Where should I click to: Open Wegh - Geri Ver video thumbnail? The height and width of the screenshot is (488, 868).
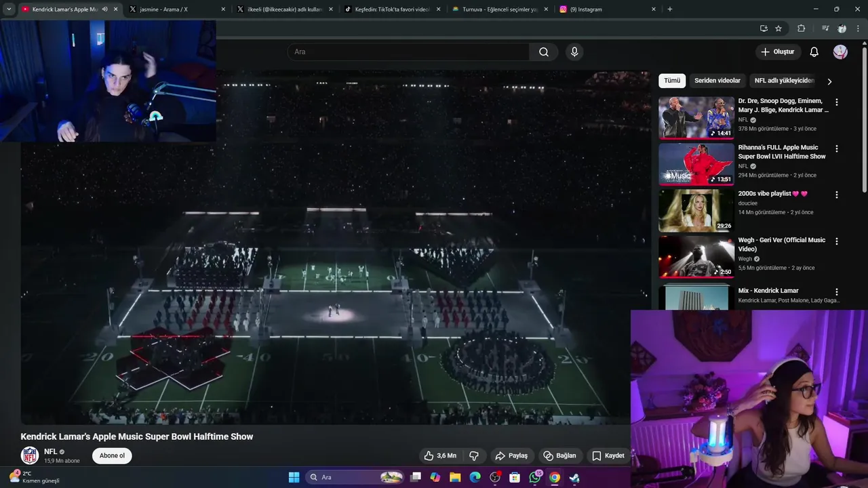pyautogui.click(x=696, y=257)
